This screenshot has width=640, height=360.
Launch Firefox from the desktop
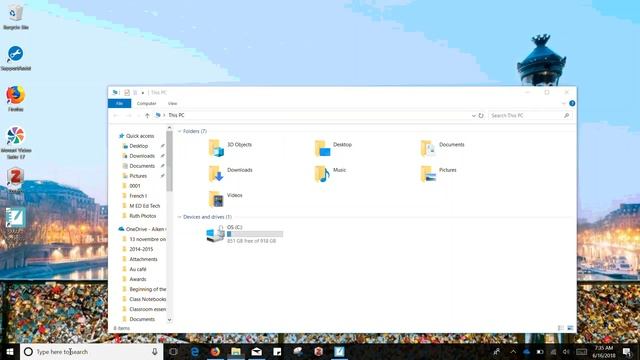coord(16,99)
